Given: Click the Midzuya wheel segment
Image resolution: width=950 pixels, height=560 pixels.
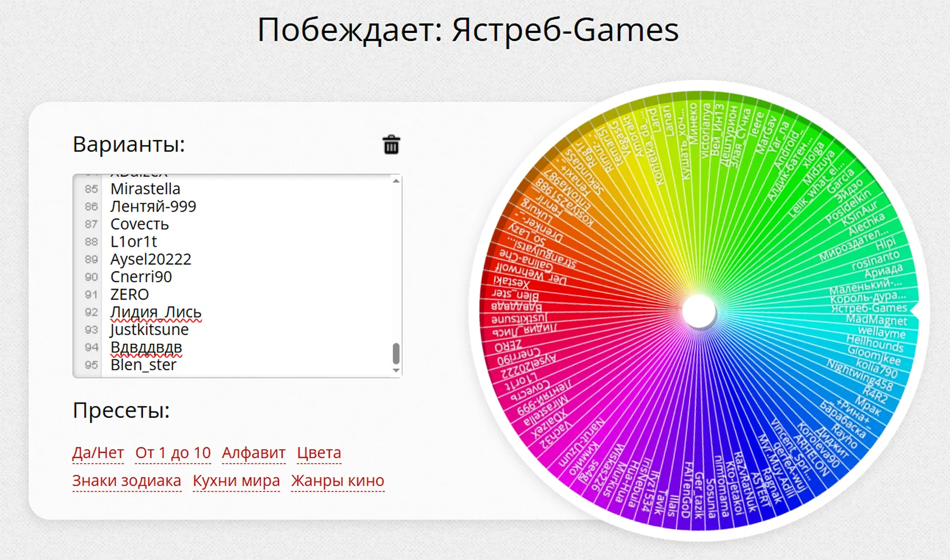Looking at the screenshot, I should coord(819,167).
